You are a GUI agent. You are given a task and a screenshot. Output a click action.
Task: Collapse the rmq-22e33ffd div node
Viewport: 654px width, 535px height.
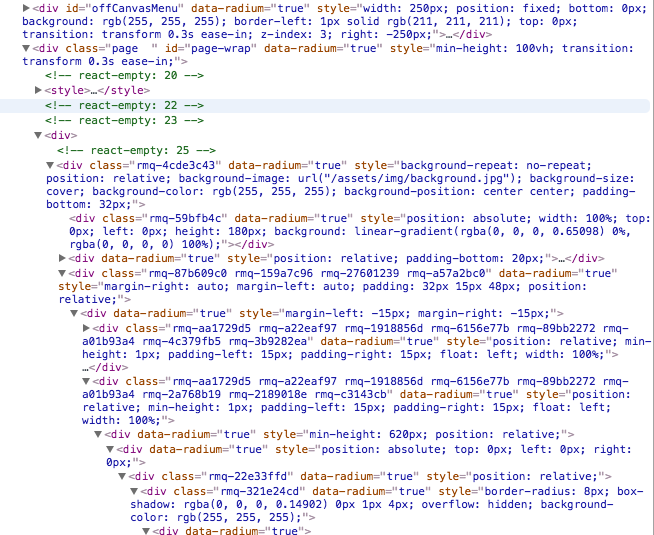(x=122, y=477)
